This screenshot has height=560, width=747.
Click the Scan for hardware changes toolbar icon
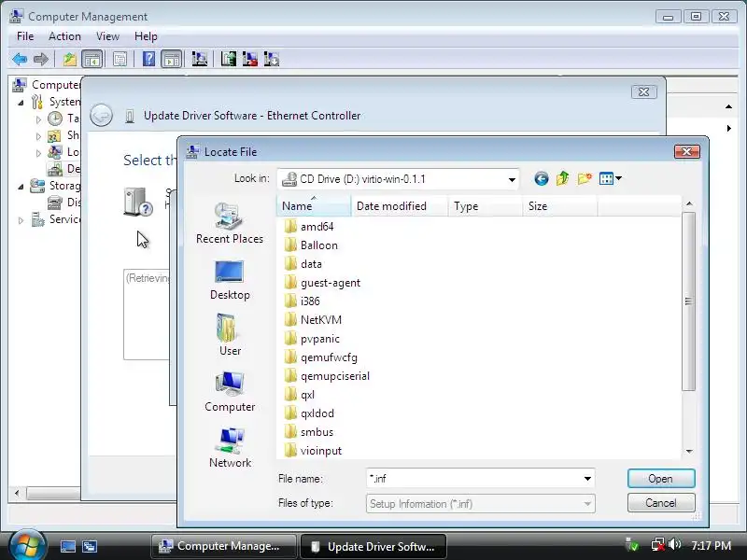point(199,60)
